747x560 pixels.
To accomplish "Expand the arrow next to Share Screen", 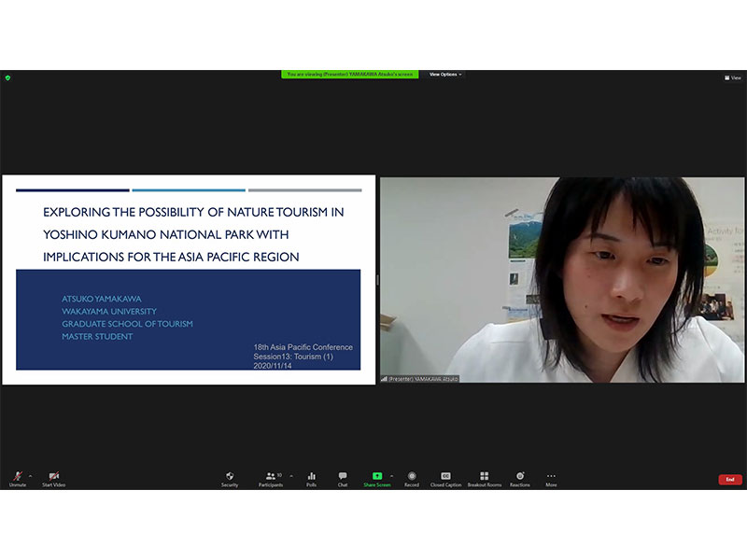I will [391, 475].
